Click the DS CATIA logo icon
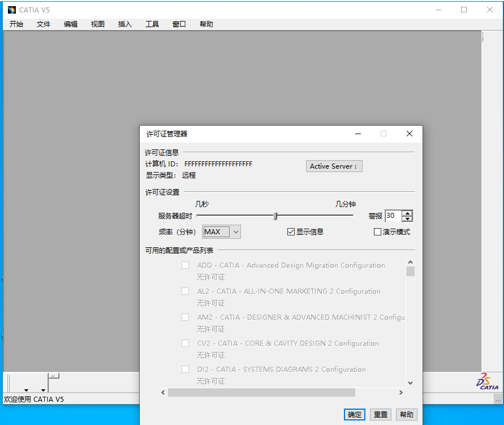Screen dimensions: 504x425 (487, 381)
